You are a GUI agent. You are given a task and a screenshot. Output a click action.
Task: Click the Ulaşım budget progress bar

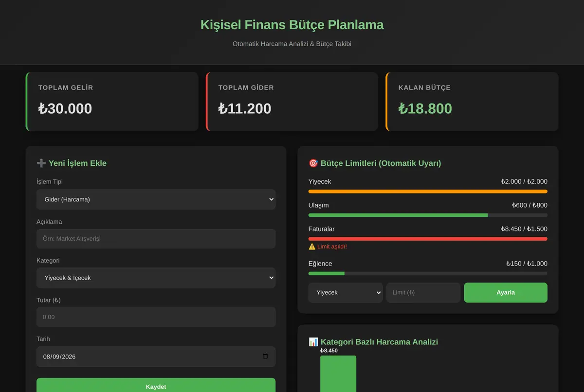point(428,215)
